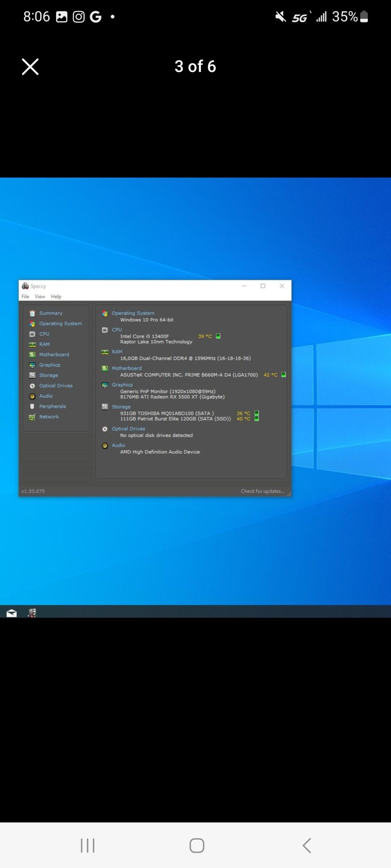This screenshot has width=391, height=868.
Task: Click the green indicator beside 40 °C
Action: tap(256, 418)
